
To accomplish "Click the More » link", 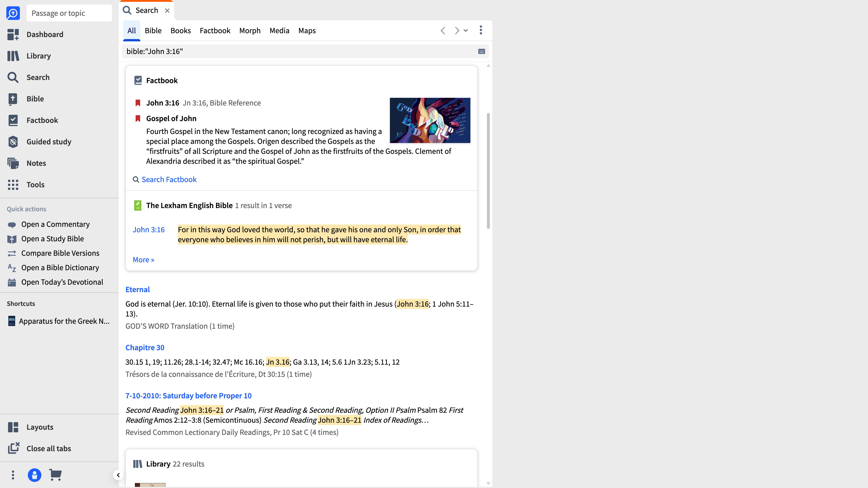I will 144,260.
